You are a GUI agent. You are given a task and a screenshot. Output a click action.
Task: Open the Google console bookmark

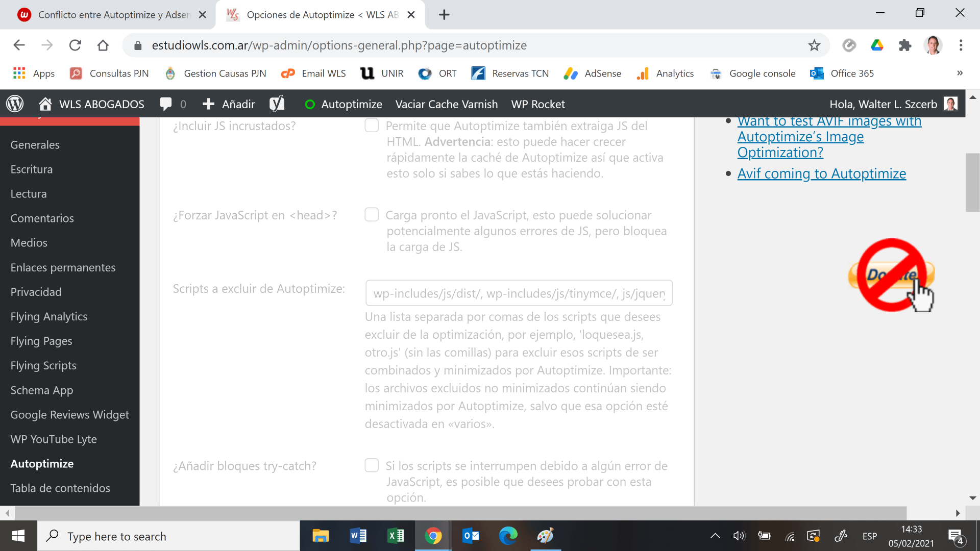[752, 73]
